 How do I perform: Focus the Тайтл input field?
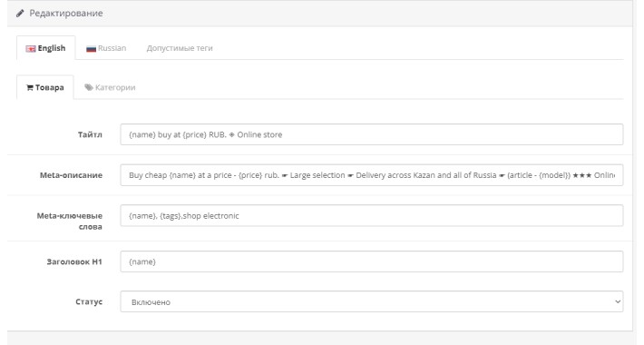(371, 134)
